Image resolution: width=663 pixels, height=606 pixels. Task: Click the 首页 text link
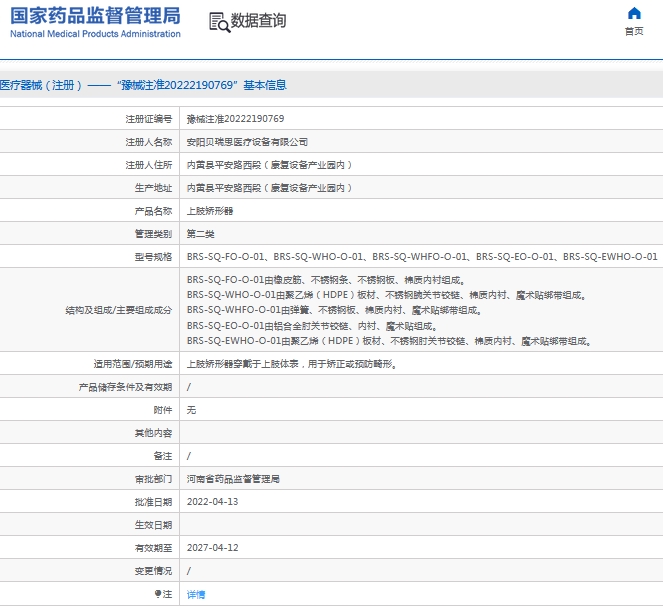pos(634,31)
